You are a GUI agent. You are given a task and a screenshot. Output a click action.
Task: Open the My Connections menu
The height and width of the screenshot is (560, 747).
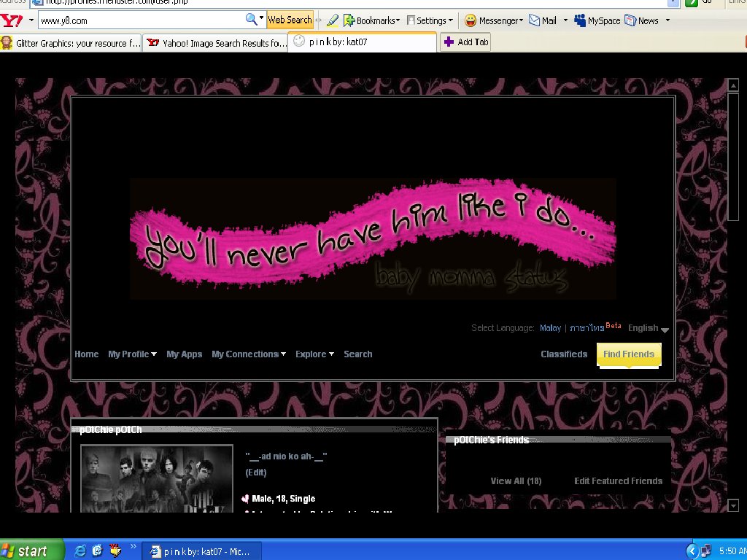[249, 354]
